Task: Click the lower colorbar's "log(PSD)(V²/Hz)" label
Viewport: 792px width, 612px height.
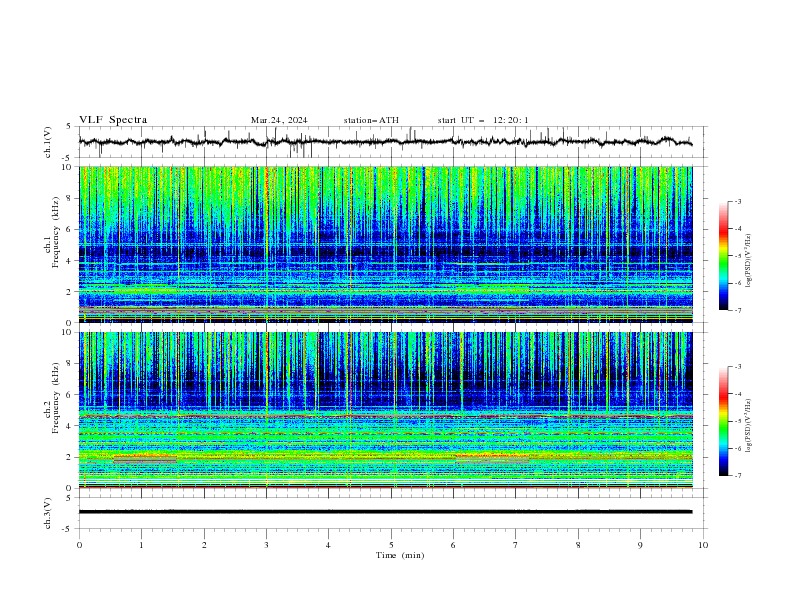Action: 749,426
